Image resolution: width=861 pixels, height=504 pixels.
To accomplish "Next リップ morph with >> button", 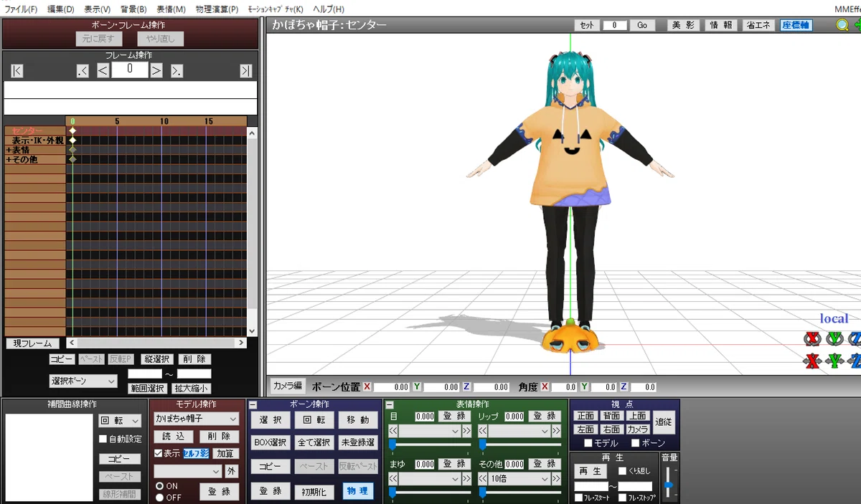I will click(556, 431).
